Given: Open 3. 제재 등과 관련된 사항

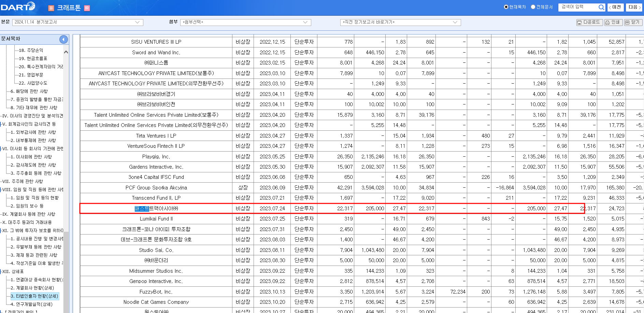Looking at the screenshot, I should [34, 255].
